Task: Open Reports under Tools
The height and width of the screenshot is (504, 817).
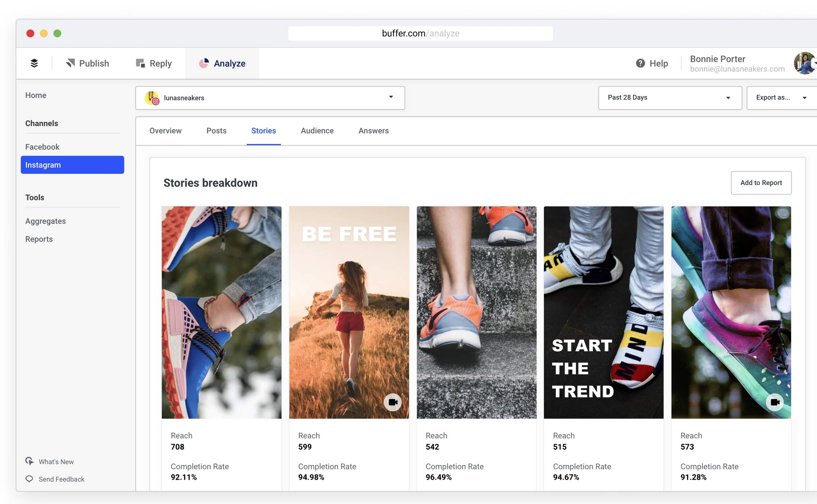Action: tap(39, 239)
